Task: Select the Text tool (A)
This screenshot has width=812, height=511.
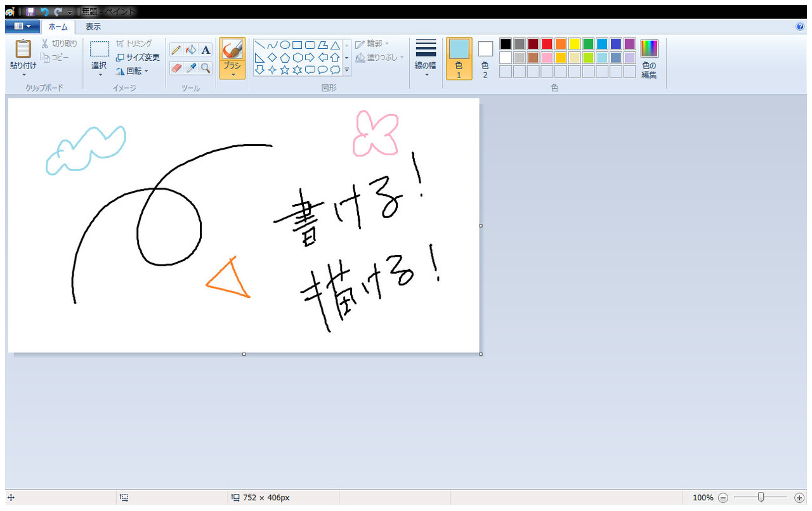Action: click(x=206, y=49)
